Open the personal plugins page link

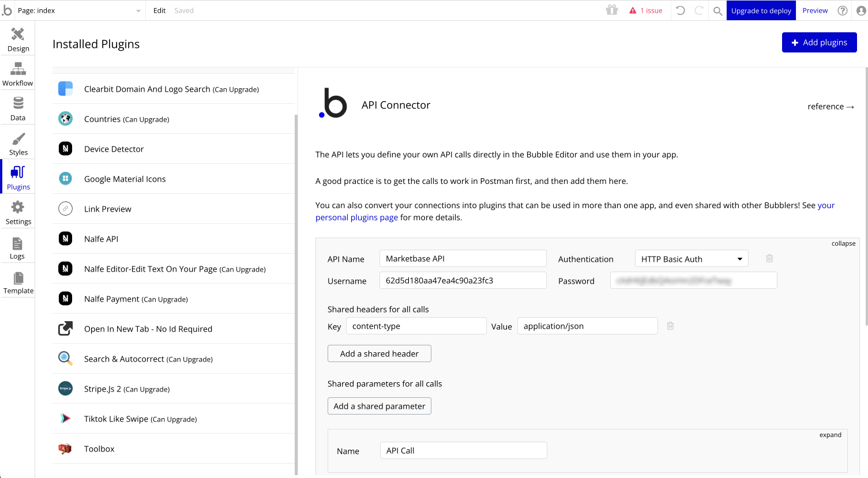pos(356,217)
